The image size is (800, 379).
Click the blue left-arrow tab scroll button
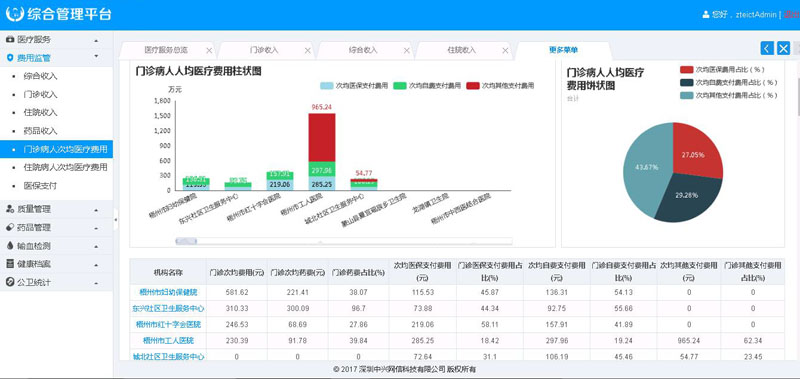767,48
